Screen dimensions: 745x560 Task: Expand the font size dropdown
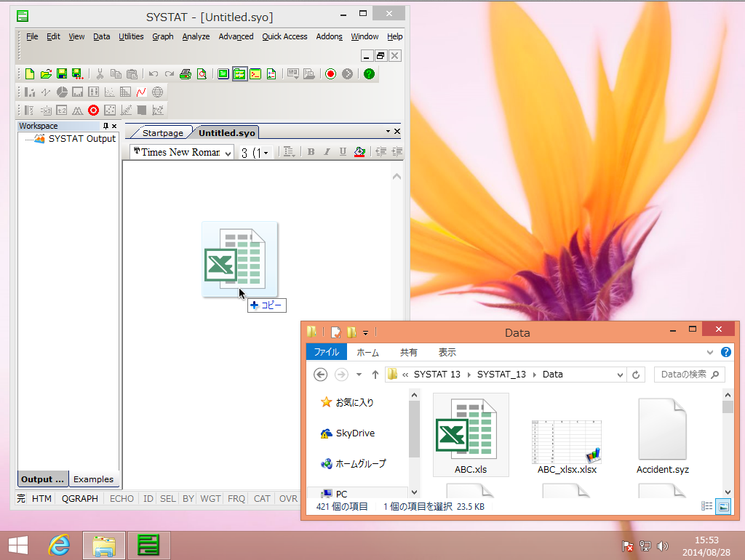click(x=266, y=153)
